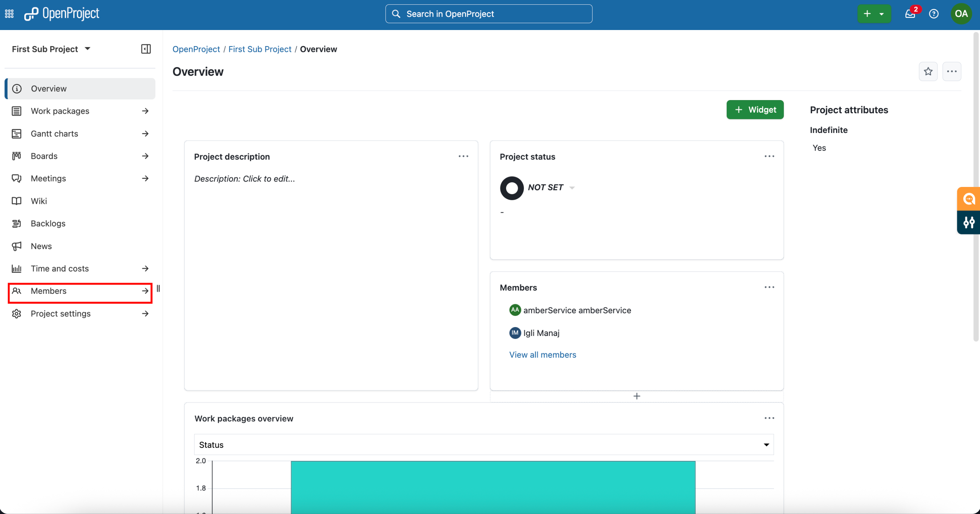The image size is (980, 514).
Task: Click the Search in OpenProject field
Action: coord(489,14)
